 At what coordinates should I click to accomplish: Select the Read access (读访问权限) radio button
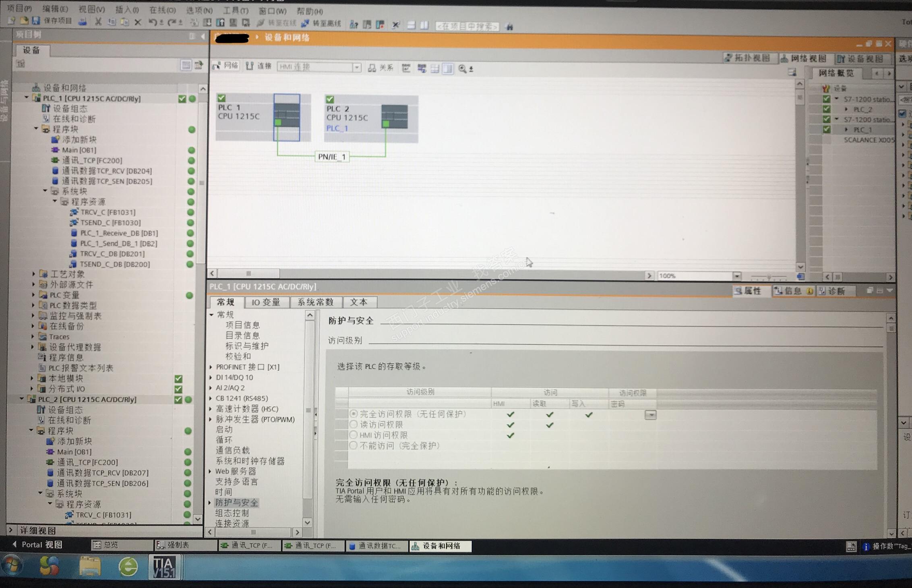353,424
